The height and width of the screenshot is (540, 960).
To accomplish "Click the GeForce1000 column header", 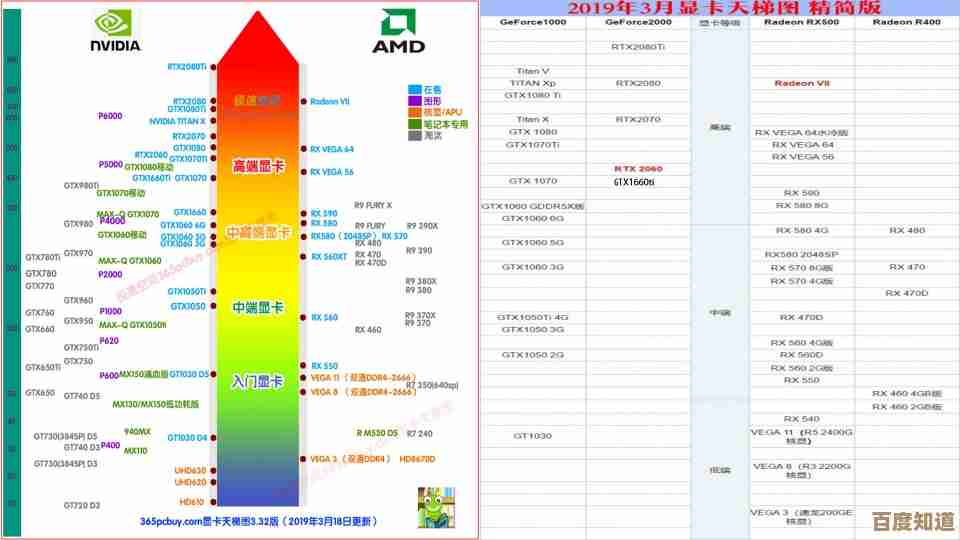I will (533, 22).
